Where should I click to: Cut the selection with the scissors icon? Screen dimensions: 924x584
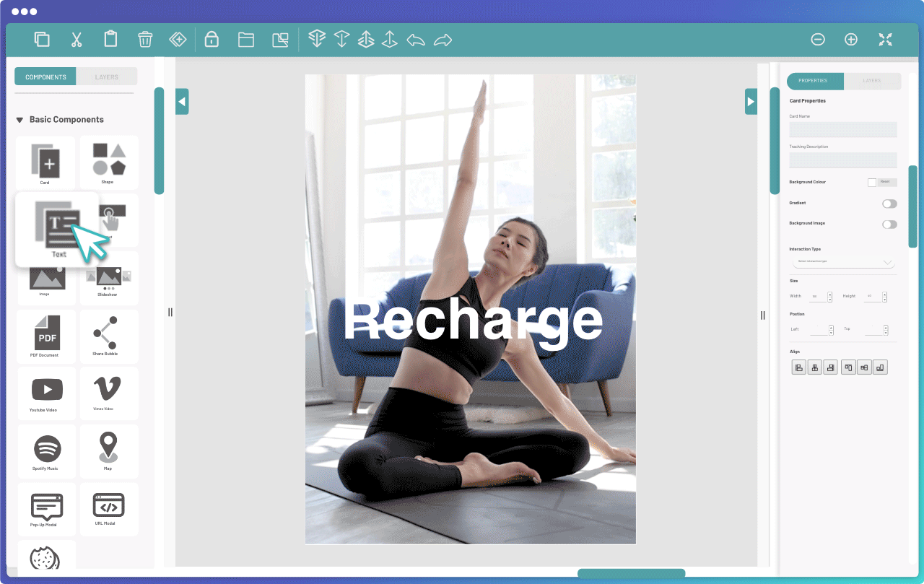(x=77, y=40)
